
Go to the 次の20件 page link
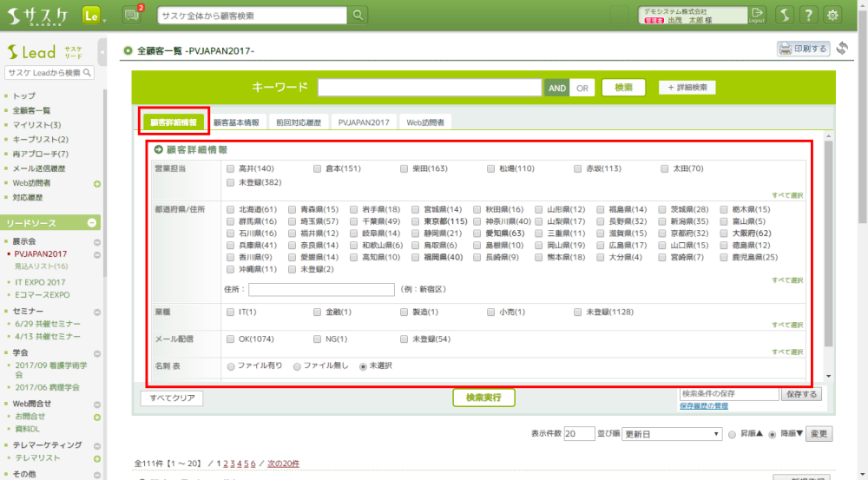[283, 464]
